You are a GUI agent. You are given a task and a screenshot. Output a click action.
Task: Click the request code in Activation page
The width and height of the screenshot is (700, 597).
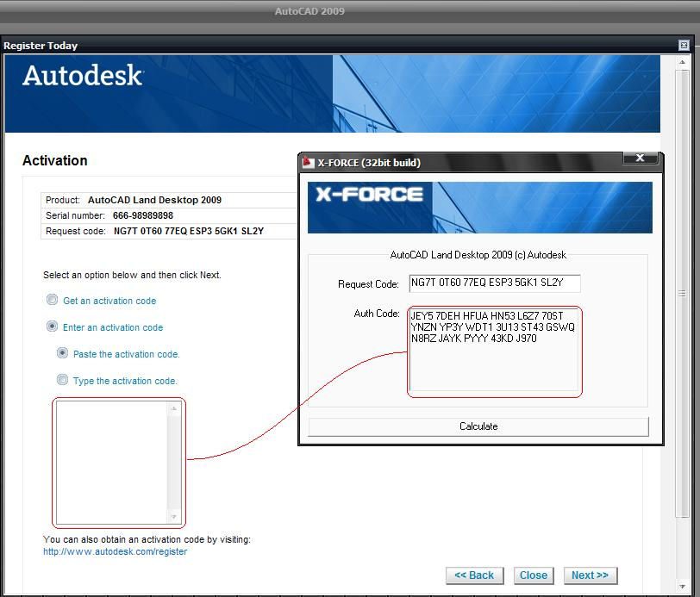coord(189,231)
